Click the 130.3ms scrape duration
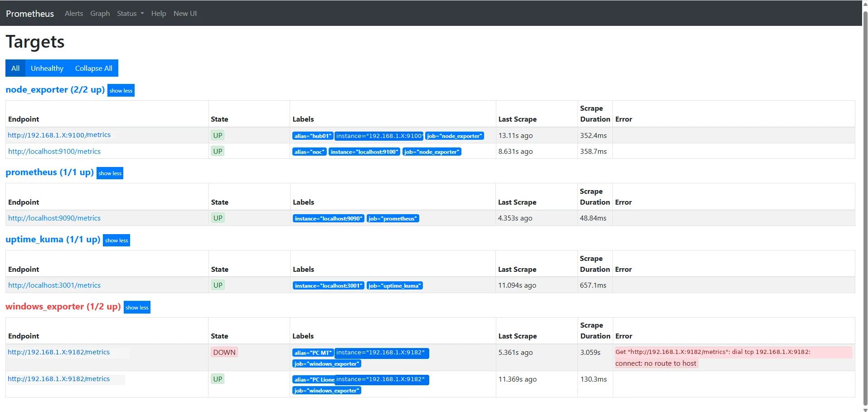Screen dimensions: 868x412 click(x=593, y=379)
